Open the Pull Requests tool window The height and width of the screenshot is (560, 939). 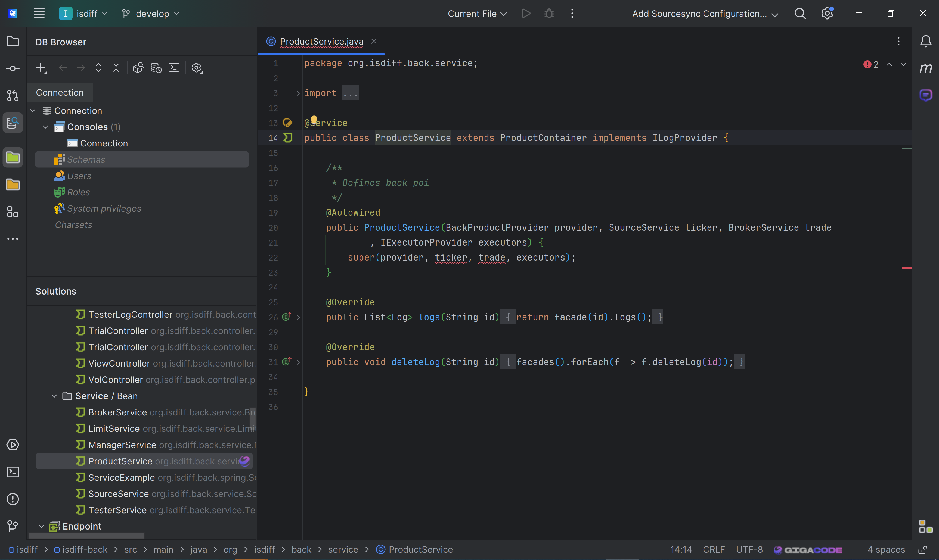[x=13, y=95]
